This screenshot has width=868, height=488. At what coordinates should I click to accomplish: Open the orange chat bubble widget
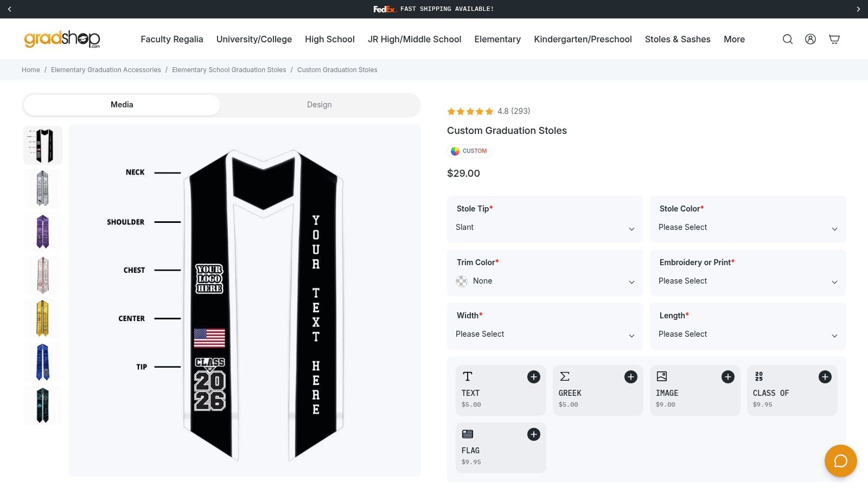841,461
